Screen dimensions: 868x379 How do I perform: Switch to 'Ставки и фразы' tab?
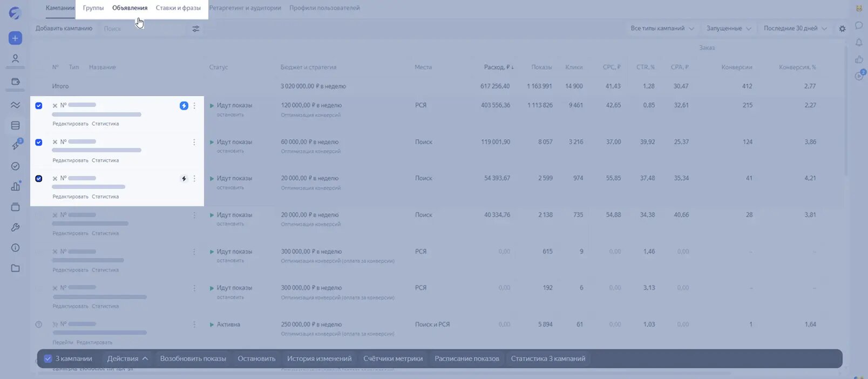(178, 8)
